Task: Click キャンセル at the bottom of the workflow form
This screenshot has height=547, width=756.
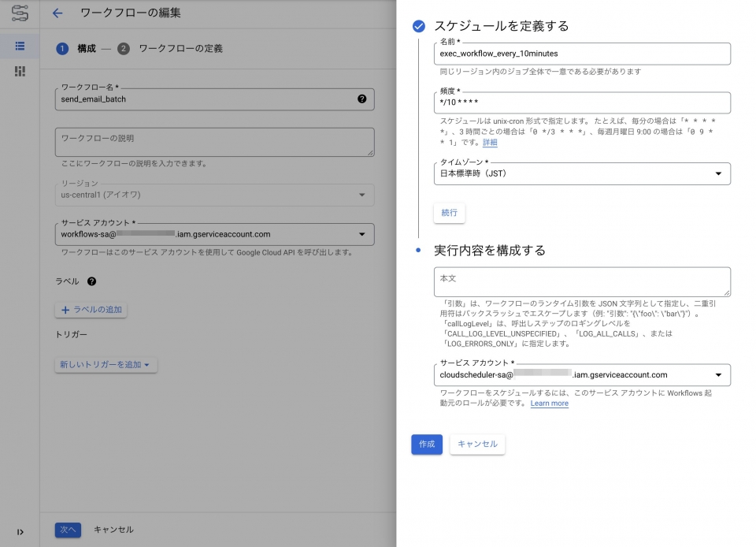Action: [113, 530]
